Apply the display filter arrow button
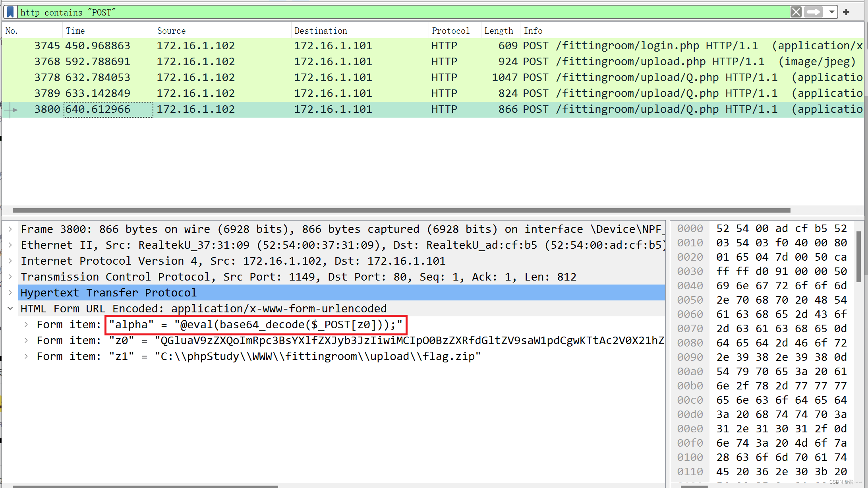This screenshot has width=868, height=488. point(814,12)
